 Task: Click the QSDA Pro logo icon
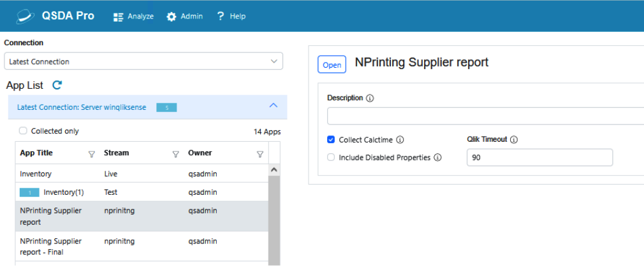click(x=26, y=15)
